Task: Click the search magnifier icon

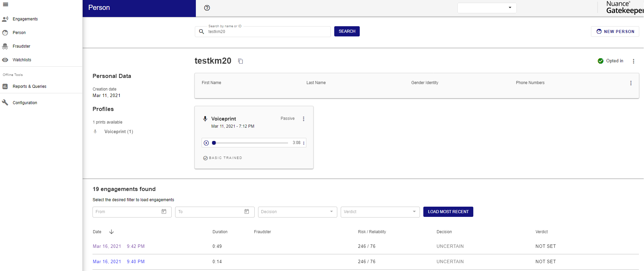Action: click(201, 31)
